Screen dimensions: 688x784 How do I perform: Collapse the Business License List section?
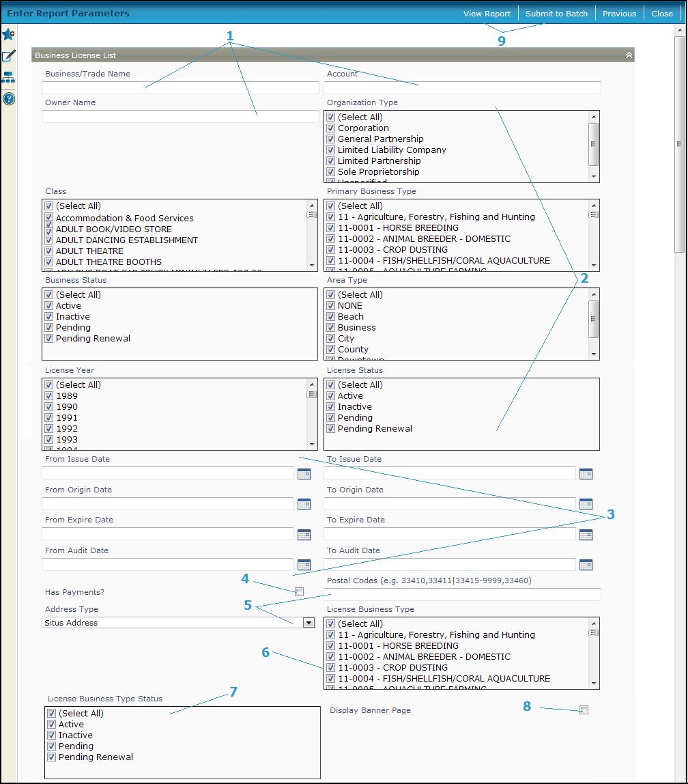tap(629, 55)
